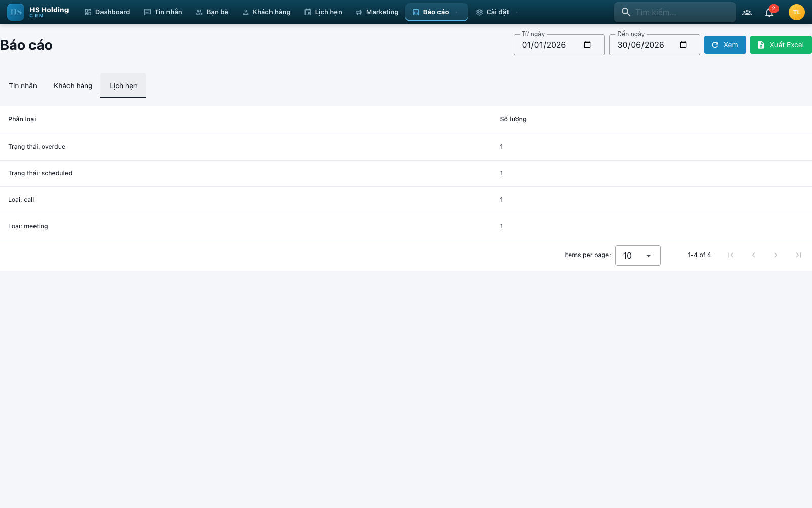The width and height of the screenshot is (812, 508).
Task: Expand the Cài đặt menu dropdown arrow
Action: (x=517, y=12)
